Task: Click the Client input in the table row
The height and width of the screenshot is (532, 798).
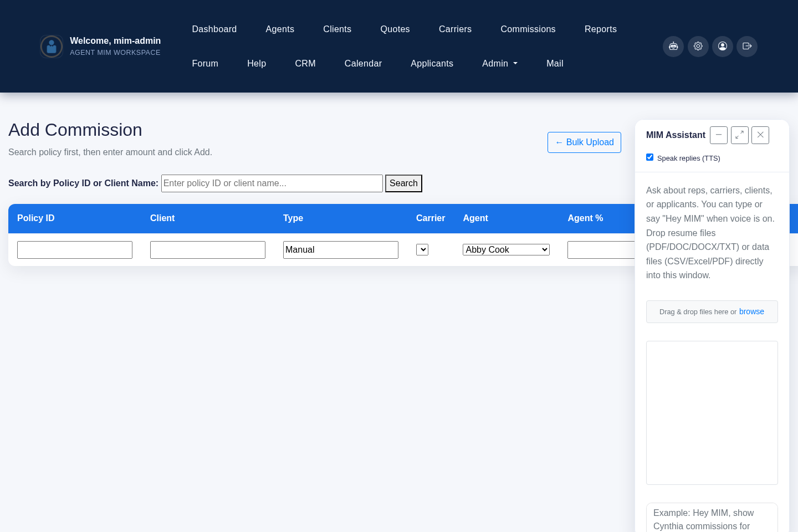Action: coord(208,250)
